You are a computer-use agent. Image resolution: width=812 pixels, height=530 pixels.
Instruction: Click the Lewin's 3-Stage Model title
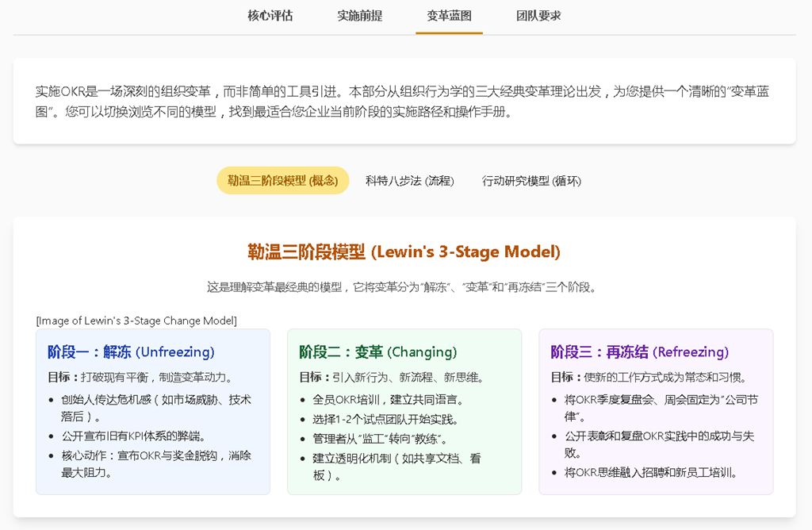click(404, 252)
